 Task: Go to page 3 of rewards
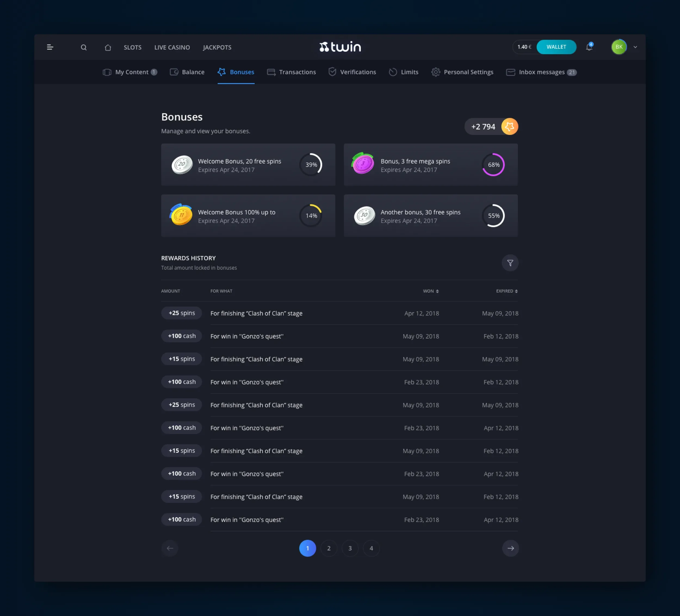click(x=350, y=548)
